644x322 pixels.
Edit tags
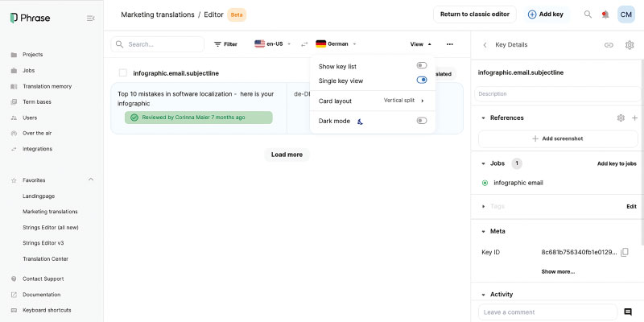631,207
